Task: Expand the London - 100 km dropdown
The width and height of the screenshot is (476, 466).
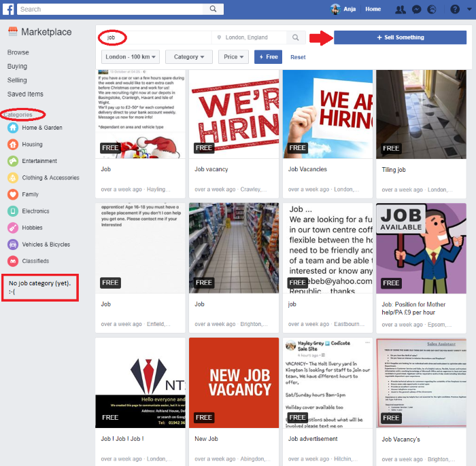Action: (131, 57)
